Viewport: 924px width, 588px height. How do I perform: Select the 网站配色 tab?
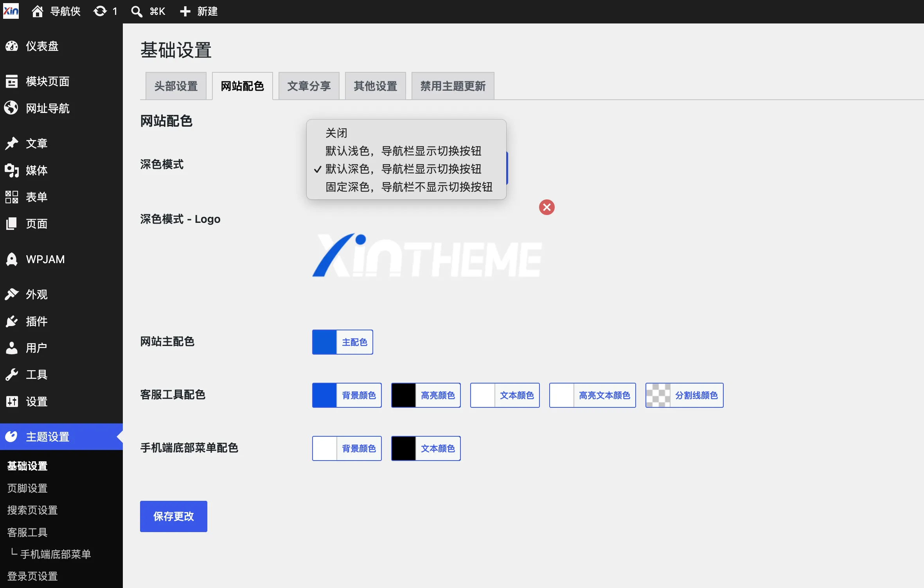click(243, 86)
